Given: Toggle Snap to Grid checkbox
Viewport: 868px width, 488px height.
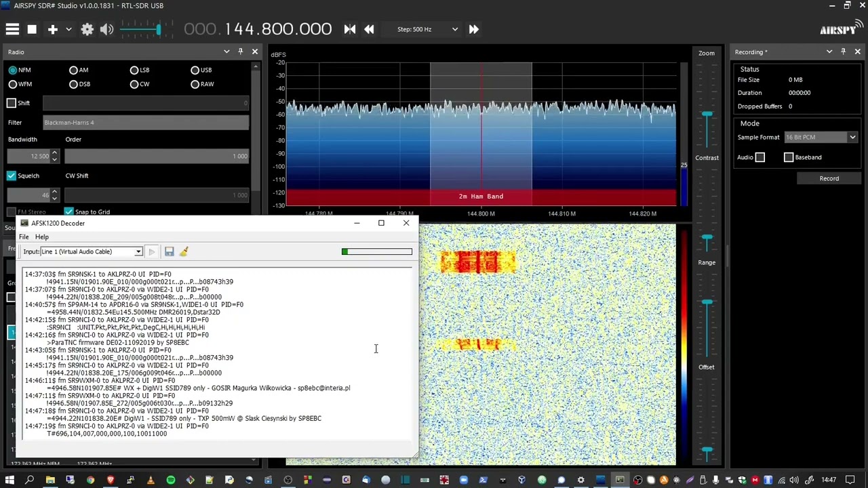Looking at the screenshot, I should pyautogui.click(x=68, y=211).
